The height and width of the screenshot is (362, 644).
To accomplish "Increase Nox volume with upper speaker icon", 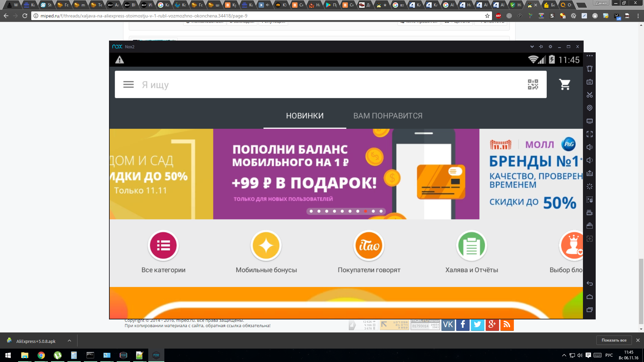I will click(x=590, y=147).
